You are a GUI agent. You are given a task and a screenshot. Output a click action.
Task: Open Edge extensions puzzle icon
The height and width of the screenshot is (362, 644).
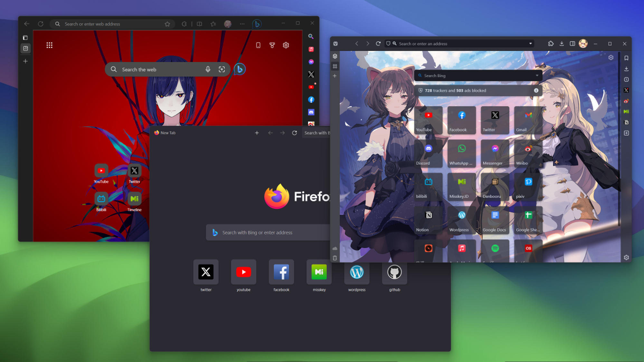click(x=184, y=24)
